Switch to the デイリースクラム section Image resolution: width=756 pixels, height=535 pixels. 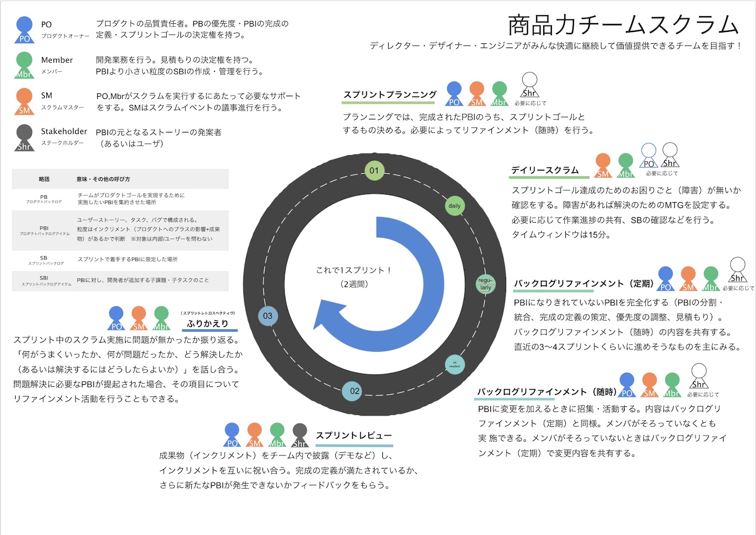click(x=545, y=170)
